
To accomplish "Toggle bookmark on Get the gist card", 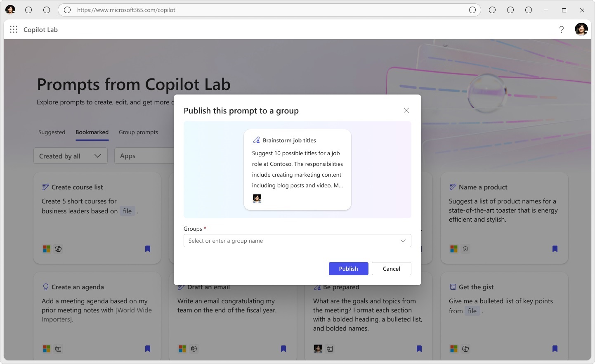I will tap(555, 349).
